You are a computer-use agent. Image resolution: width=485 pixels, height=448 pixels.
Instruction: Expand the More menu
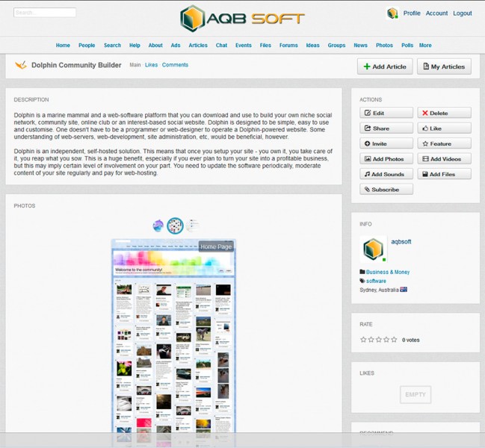(x=425, y=45)
